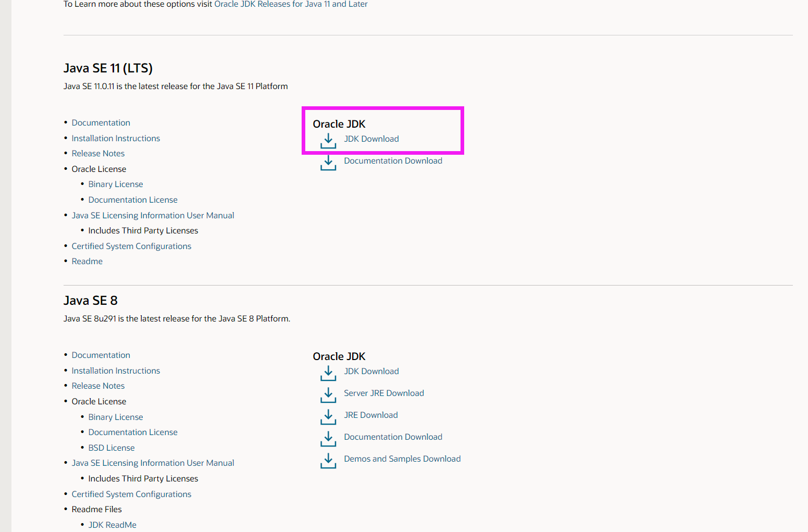View Java SE 8 Release Notes
Screen dimensions: 808x532
tap(98, 386)
